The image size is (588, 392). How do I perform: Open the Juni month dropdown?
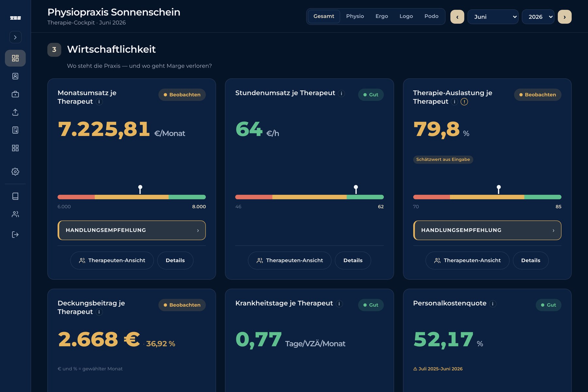493,17
